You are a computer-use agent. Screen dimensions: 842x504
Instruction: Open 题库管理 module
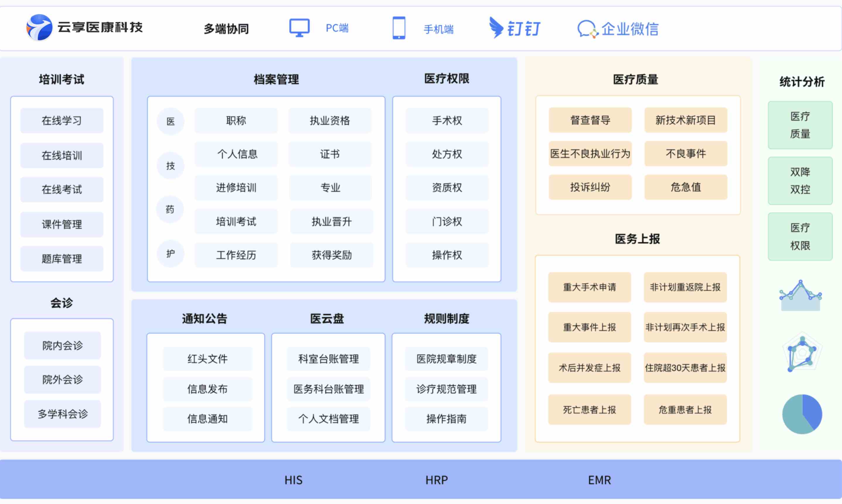pyautogui.click(x=62, y=259)
